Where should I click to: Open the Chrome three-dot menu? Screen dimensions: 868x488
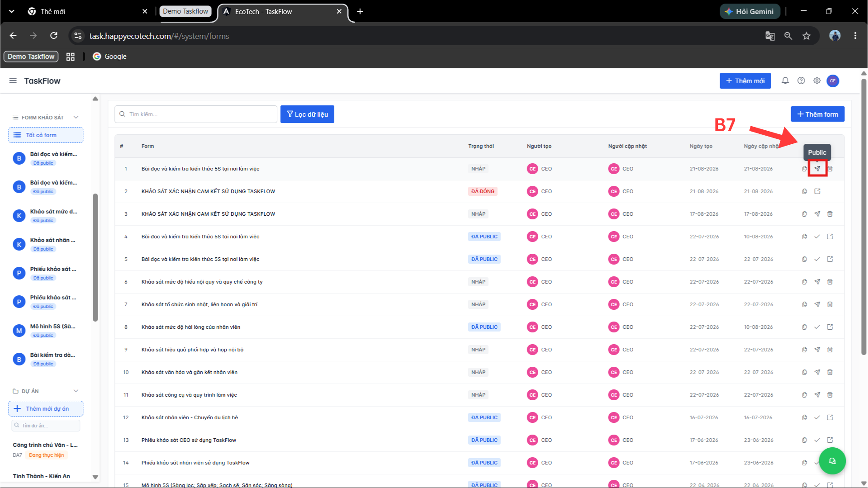(855, 36)
